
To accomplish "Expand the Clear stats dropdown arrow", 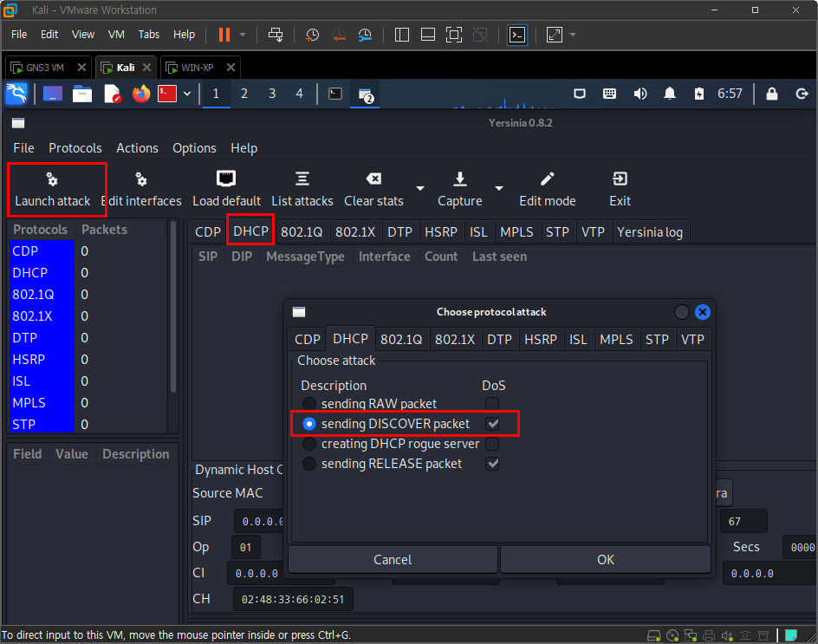I will click(x=420, y=188).
